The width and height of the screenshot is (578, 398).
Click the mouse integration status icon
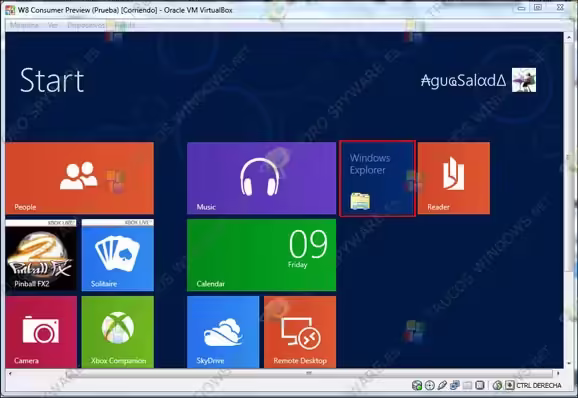click(497, 385)
